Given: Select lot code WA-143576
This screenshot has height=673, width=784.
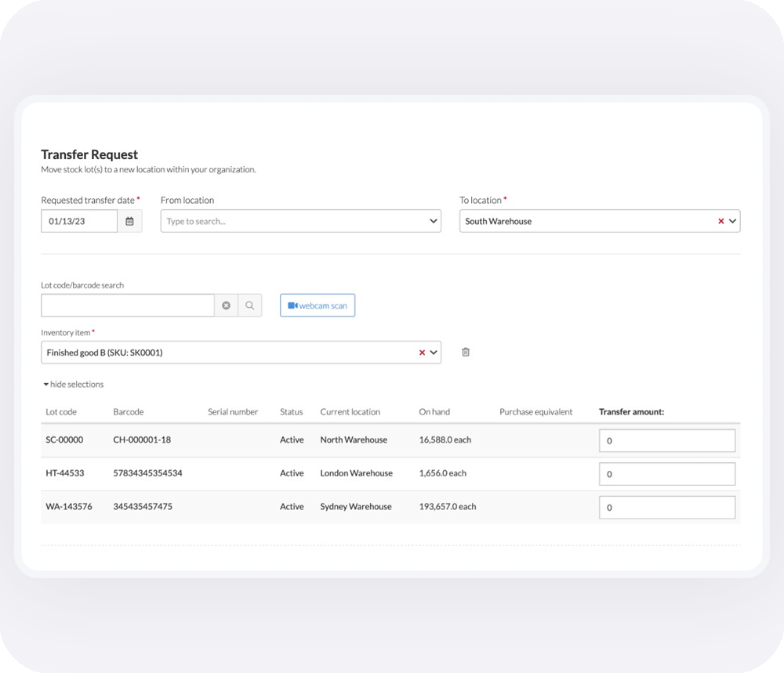Looking at the screenshot, I should point(69,507).
